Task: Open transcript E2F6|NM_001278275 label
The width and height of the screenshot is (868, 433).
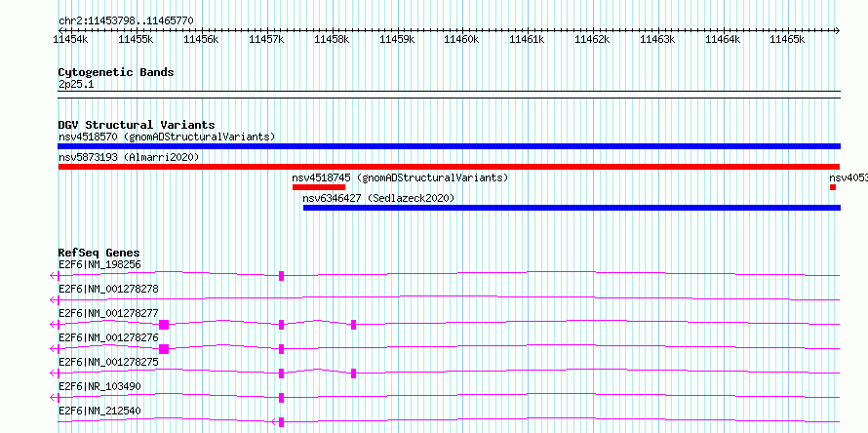Action: (x=108, y=362)
